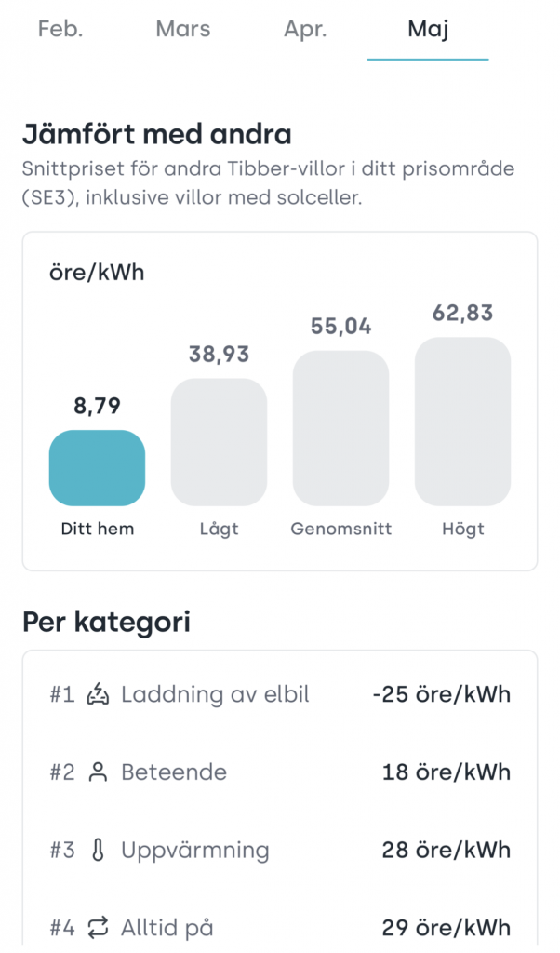Click the 28 öre/kWh heating value
Image resolution: width=560 pixels, height=953 pixels.
pyautogui.click(x=447, y=850)
